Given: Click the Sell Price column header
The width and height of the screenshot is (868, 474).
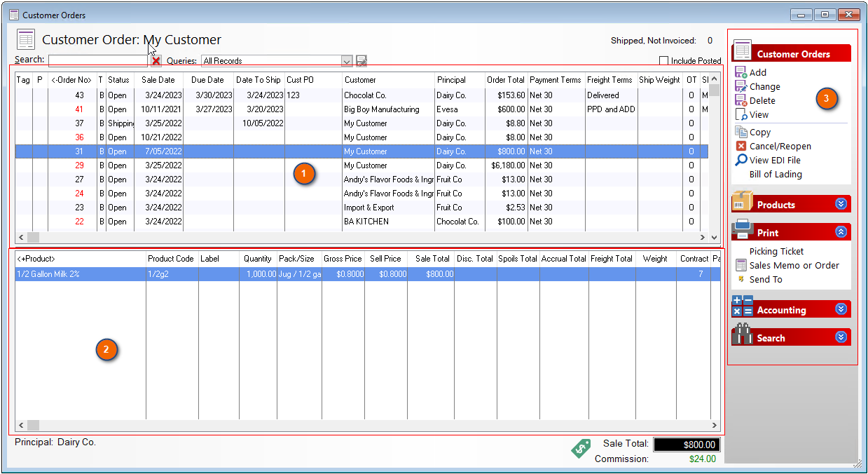Looking at the screenshot, I should click(x=385, y=259).
